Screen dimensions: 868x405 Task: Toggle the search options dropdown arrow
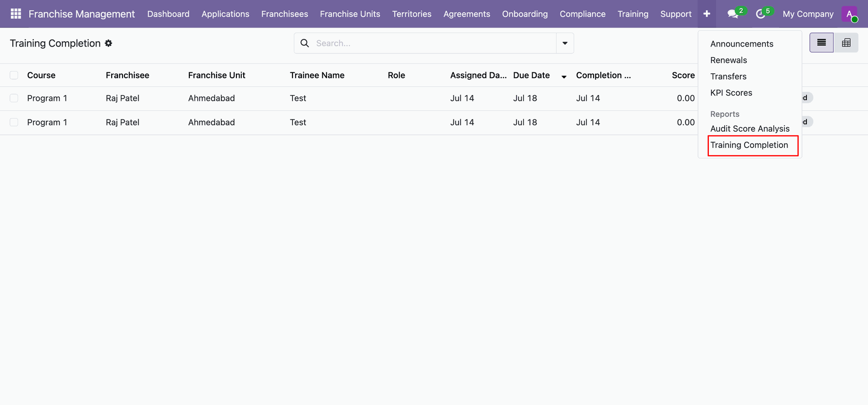(565, 43)
